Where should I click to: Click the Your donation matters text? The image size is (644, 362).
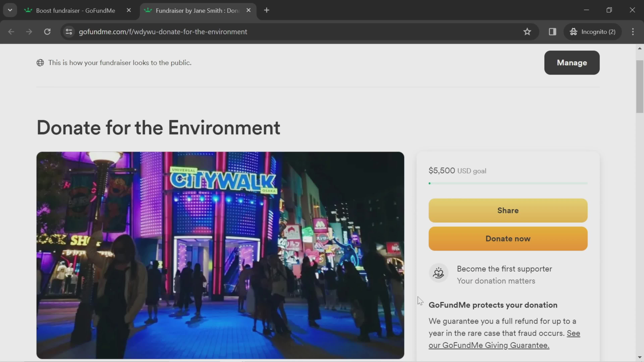click(x=496, y=281)
